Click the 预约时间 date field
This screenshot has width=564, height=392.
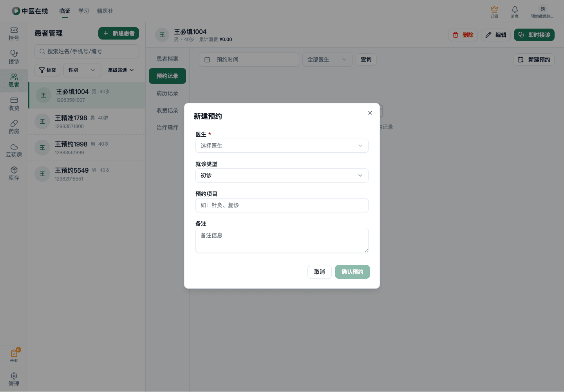(249, 60)
